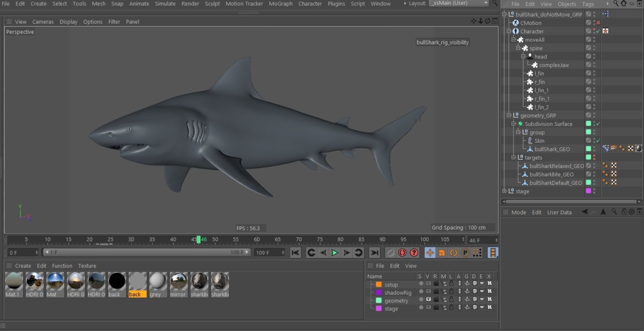Viewport: 644px width, 331px height.
Task: Toggle point level animation recording
Action: (x=477, y=253)
